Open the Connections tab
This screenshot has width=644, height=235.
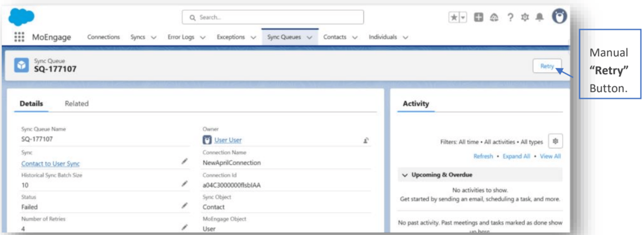pos(103,37)
